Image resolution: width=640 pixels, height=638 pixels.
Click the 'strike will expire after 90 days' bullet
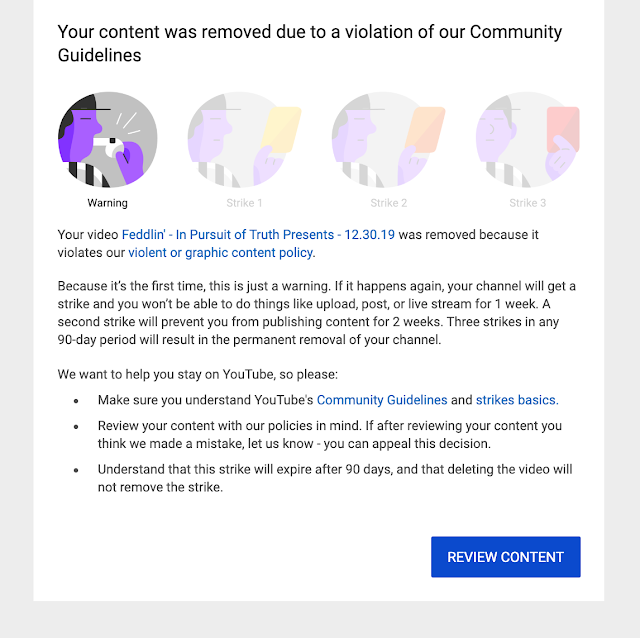[335, 478]
